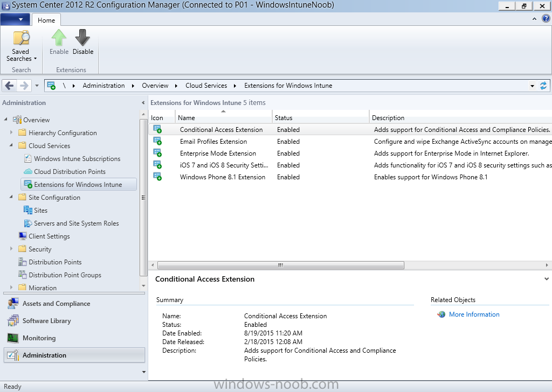The height and width of the screenshot is (392, 552).
Task: Collapse the details pane chevron
Action: (547, 279)
